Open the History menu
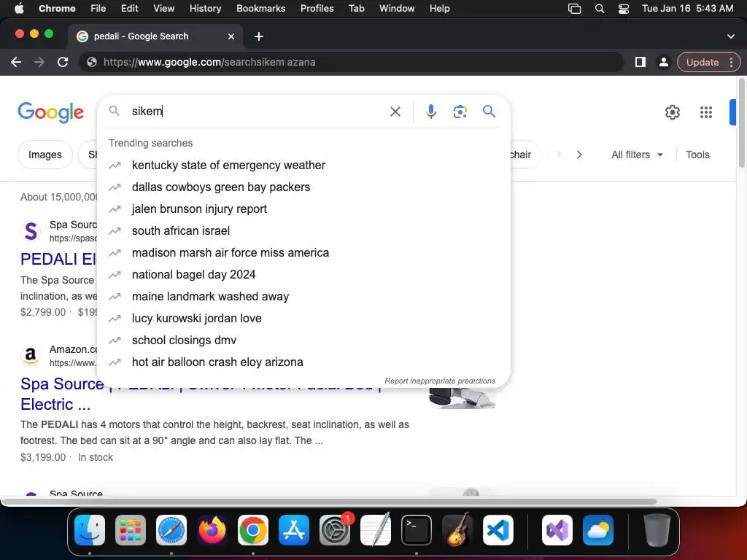Screen dimensions: 747x560 205,9
